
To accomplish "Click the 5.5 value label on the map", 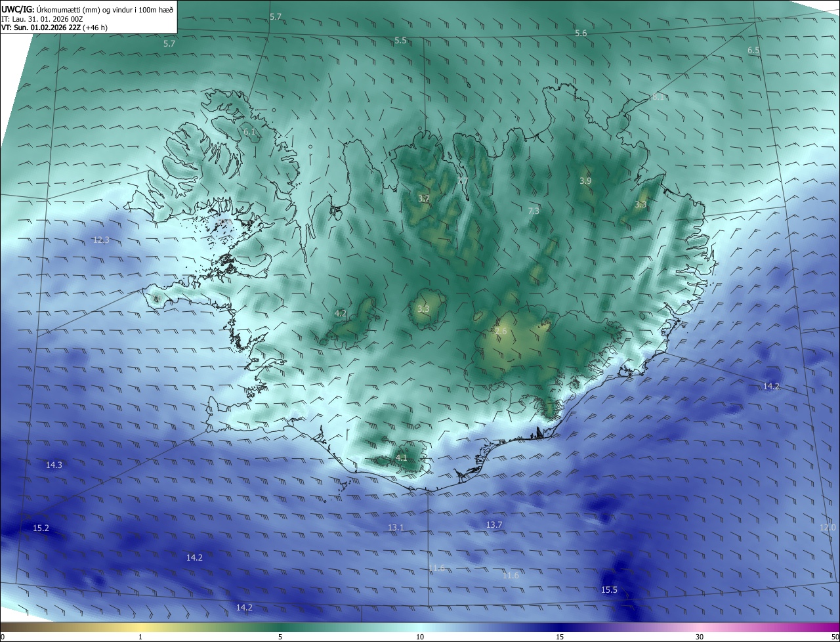I will tap(400, 41).
